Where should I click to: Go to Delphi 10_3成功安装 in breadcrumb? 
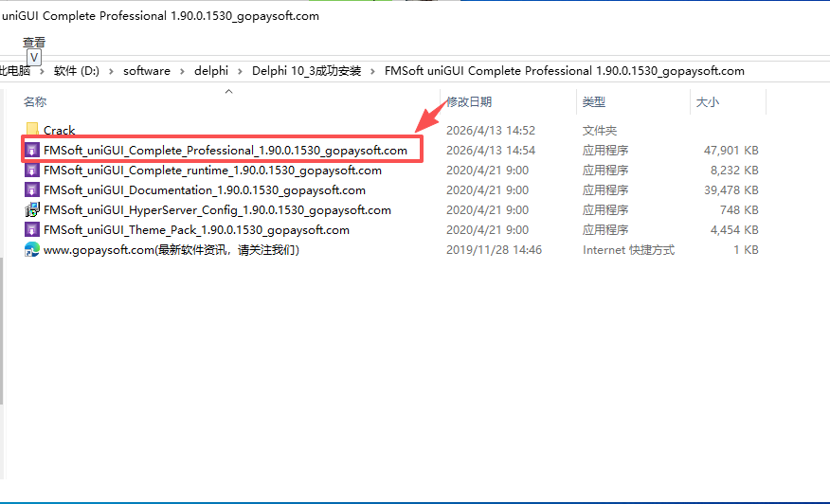click(306, 71)
